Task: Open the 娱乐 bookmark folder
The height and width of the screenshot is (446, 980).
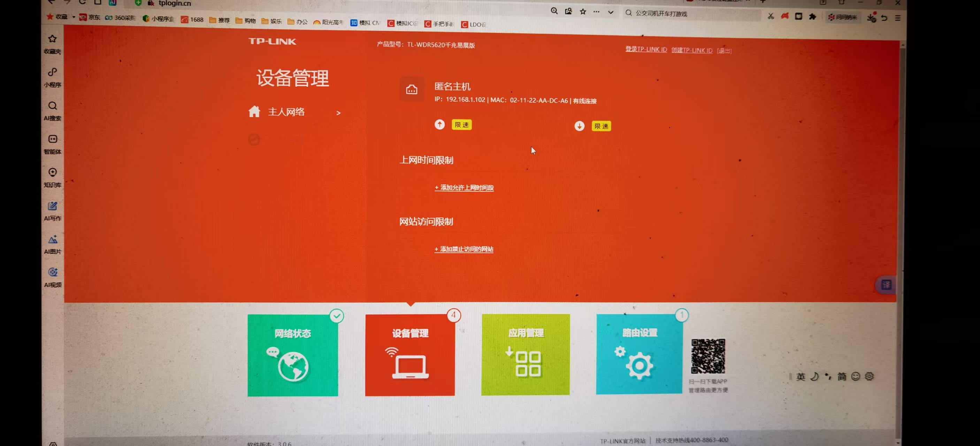Action: (271, 21)
